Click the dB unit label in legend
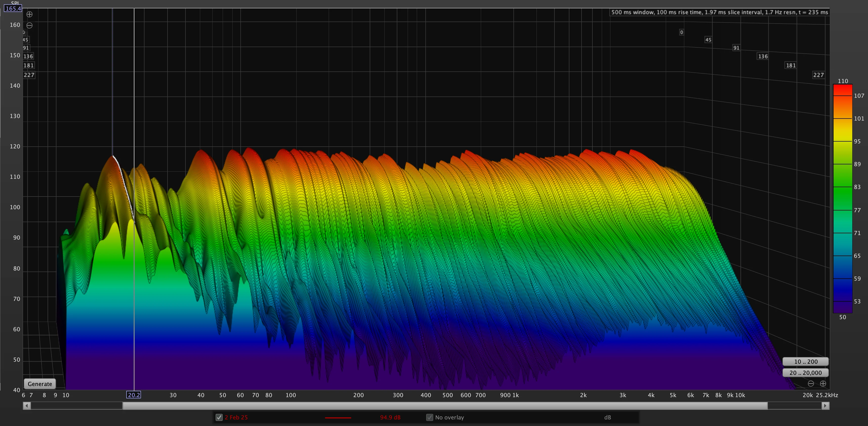The width and height of the screenshot is (868, 426). 607,418
